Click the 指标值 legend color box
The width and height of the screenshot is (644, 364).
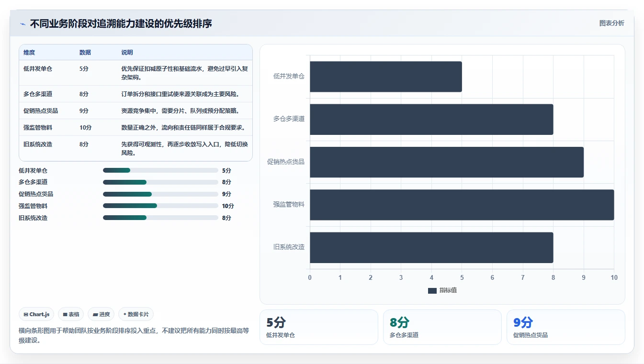(432, 291)
